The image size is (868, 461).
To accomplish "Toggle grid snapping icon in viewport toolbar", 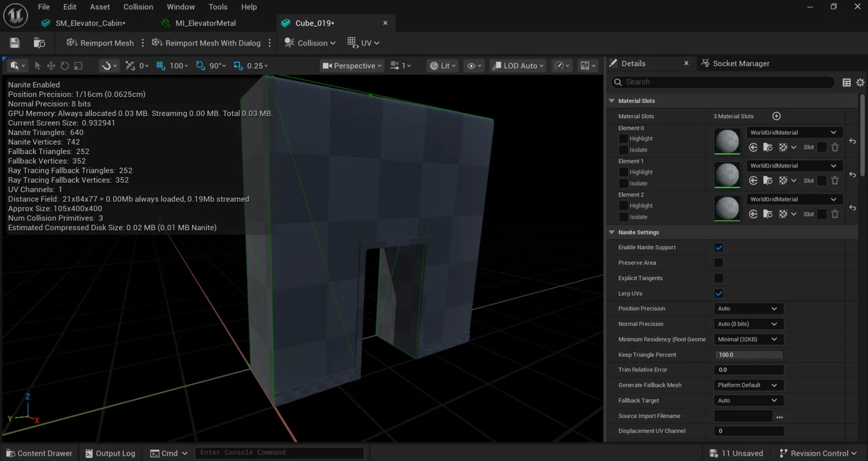I will click(x=161, y=66).
